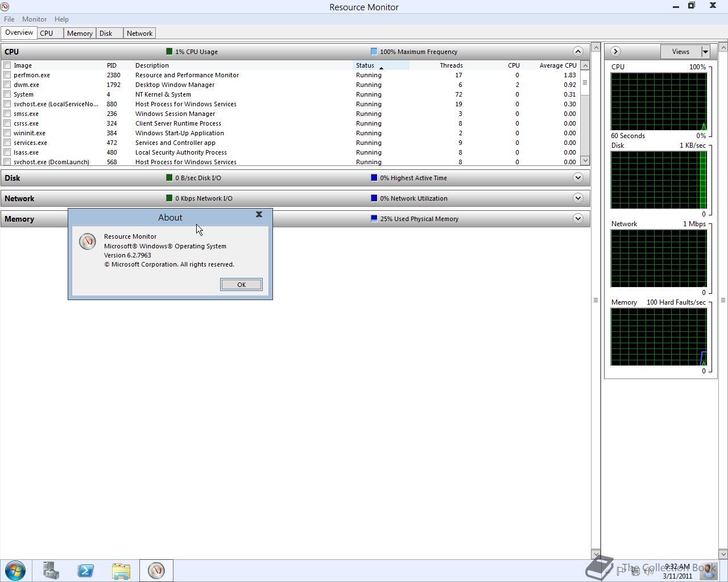Screen dimensions: 728x582
Task: Click blue Highest Active Time indicator square
Action: click(374, 177)
